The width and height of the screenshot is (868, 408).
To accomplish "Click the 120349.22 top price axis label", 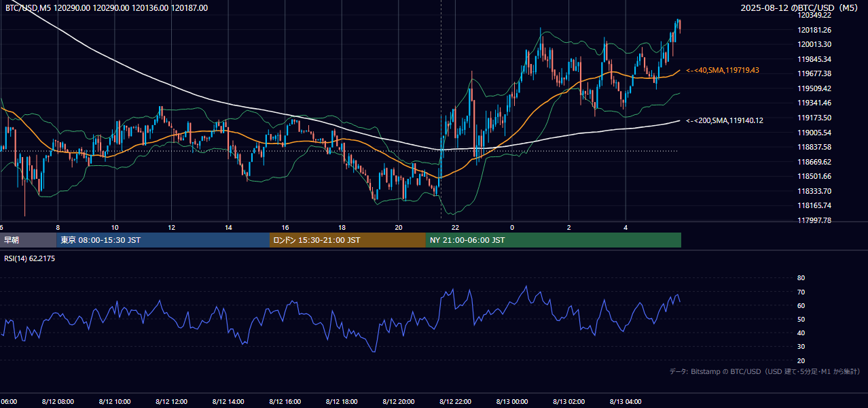I will 815,15.
